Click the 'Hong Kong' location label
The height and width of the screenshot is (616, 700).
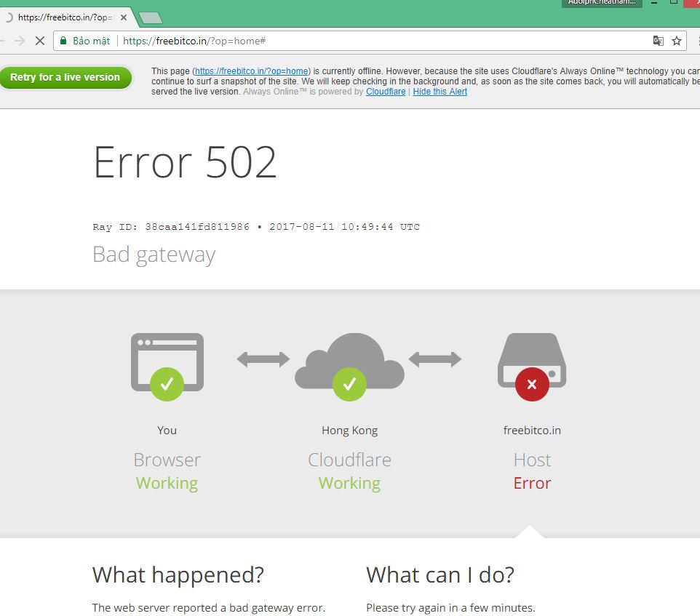(x=349, y=431)
